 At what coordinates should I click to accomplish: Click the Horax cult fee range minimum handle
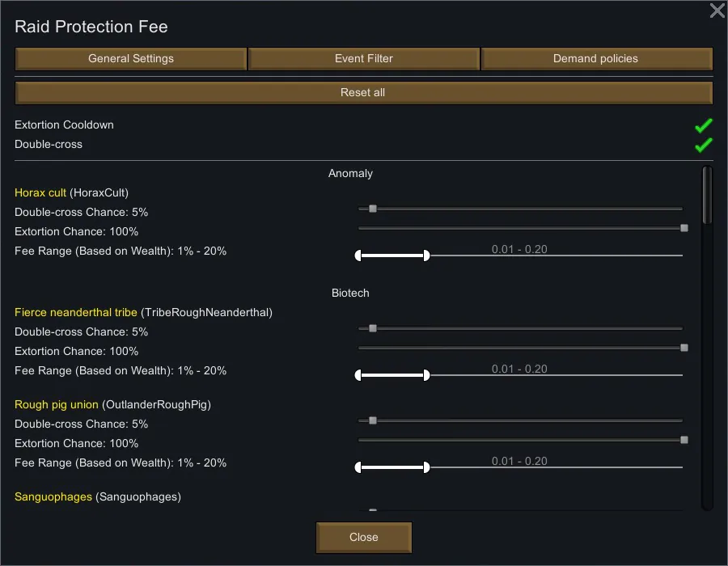358,256
